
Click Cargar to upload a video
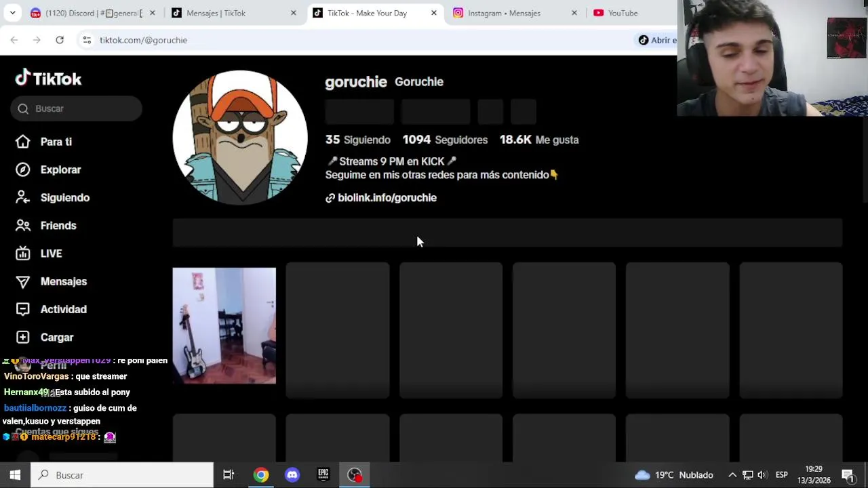57,337
